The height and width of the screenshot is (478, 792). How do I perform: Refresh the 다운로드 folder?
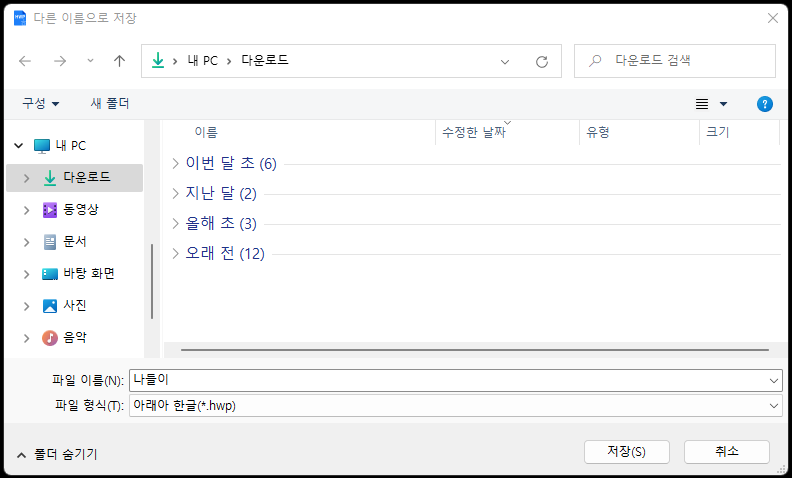[542, 62]
